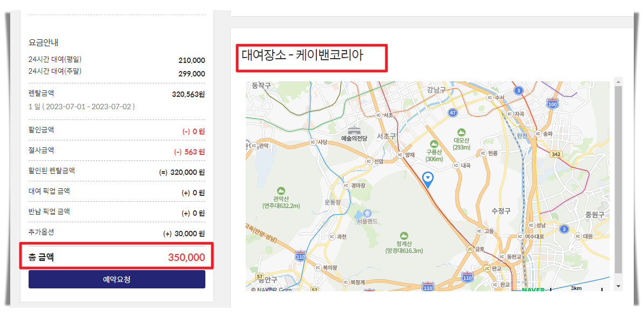The width and height of the screenshot is (644, 318).
Task: Click scrollbar up arrow beside map
Action: click(x=618, y=81)
